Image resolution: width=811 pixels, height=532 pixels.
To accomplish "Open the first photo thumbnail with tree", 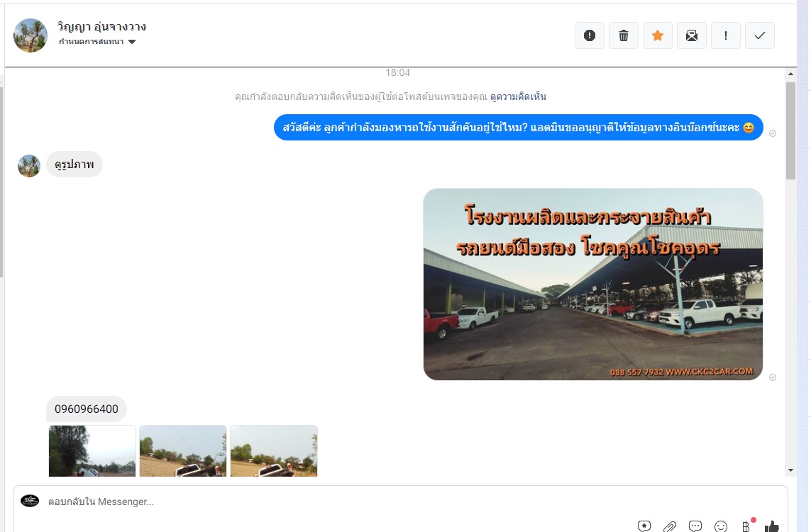I will tap(92, 451).
